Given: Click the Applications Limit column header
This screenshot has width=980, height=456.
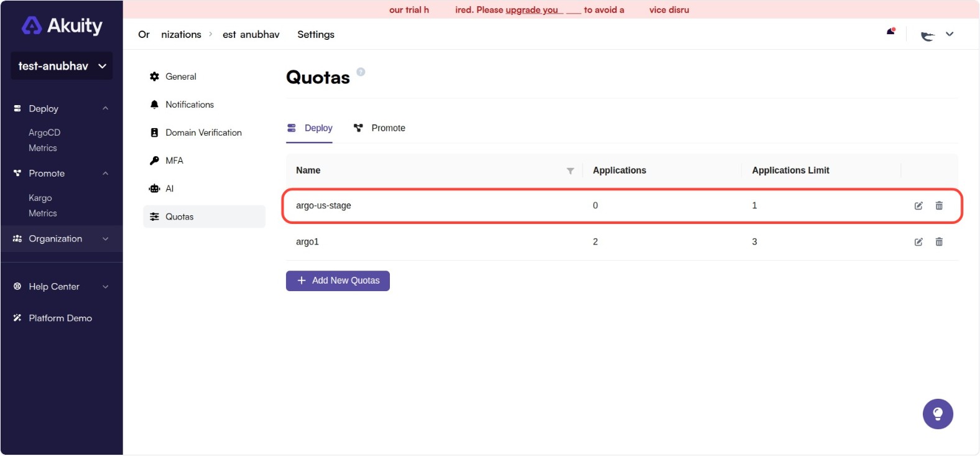Looking at the screenshot, I should 790,170.
